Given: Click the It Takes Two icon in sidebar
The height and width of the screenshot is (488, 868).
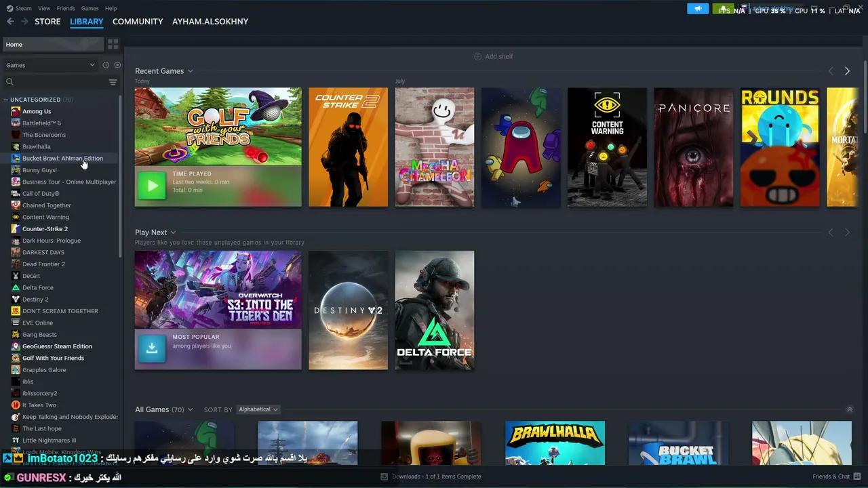Looking at the screenshot, I should pyautogui.click(x=16, y=405).
